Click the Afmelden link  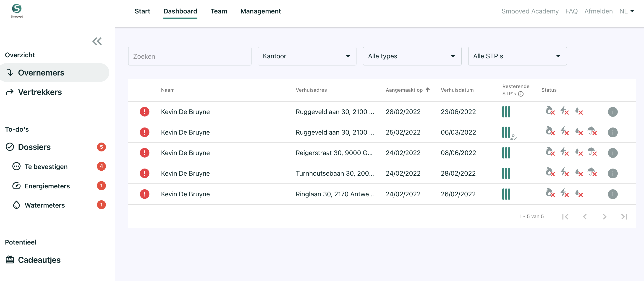point(598,11)
